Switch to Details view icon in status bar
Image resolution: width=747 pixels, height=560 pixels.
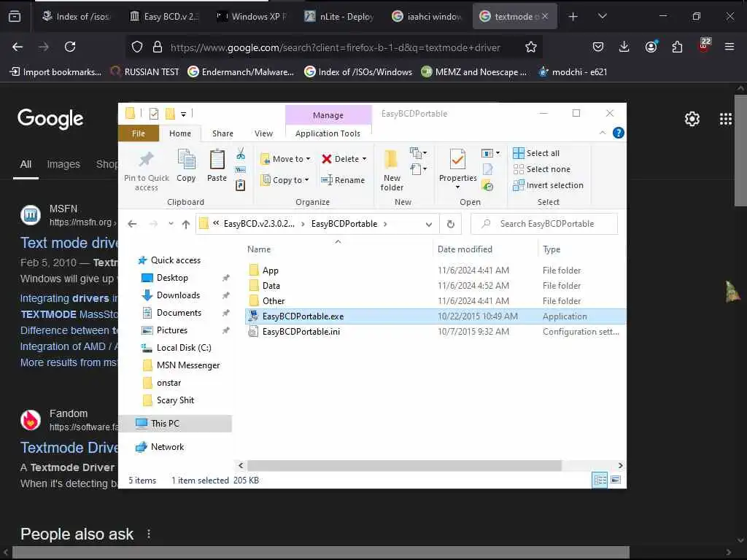coord(600,480)
